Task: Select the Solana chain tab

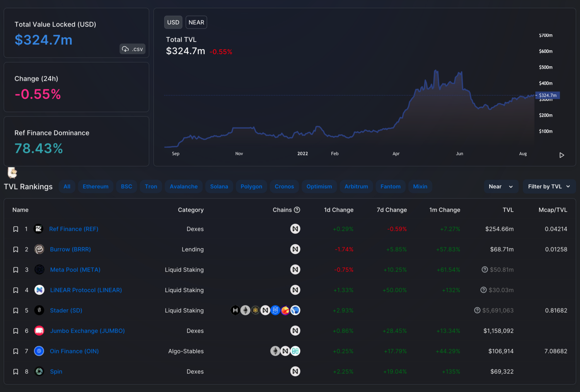Action: [x=219, y=187]
